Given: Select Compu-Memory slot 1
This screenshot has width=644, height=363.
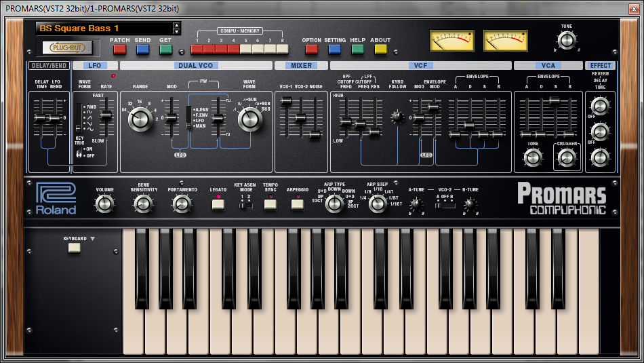Looking at the screenshot, I should click(197, 50).
